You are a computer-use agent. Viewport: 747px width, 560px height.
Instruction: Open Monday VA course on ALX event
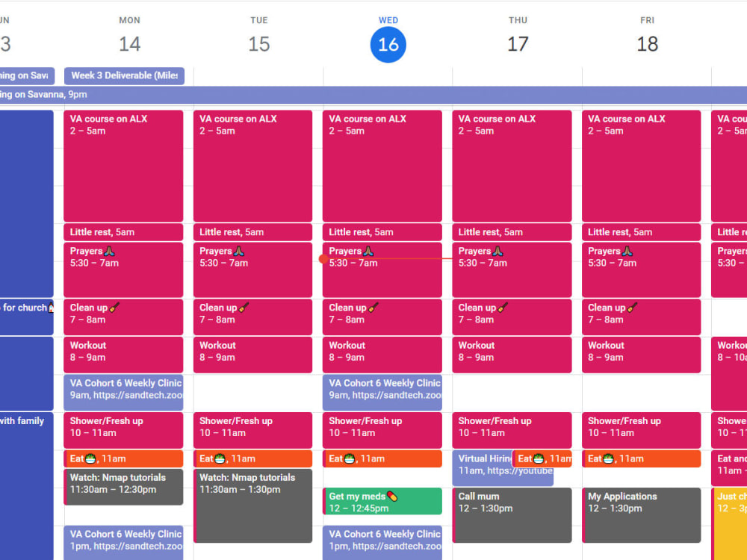123,166
